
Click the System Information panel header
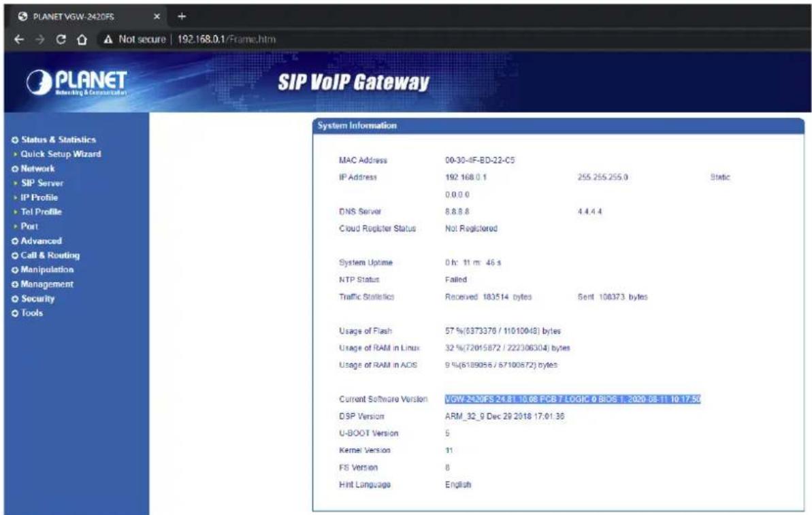[x=558, y=126]
